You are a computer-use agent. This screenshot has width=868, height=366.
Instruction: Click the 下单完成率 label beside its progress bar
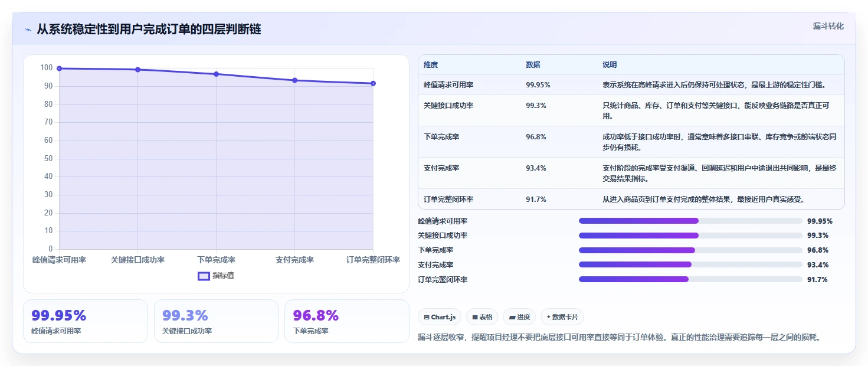(x=435, y=250)
